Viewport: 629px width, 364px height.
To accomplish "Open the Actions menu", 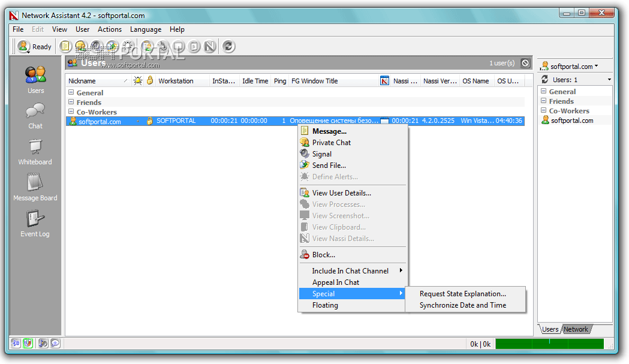I will point(110,29).
